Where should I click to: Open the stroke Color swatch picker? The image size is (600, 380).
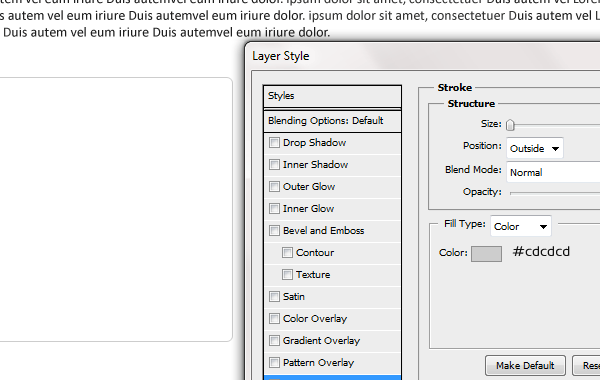[x=486, y=254]
